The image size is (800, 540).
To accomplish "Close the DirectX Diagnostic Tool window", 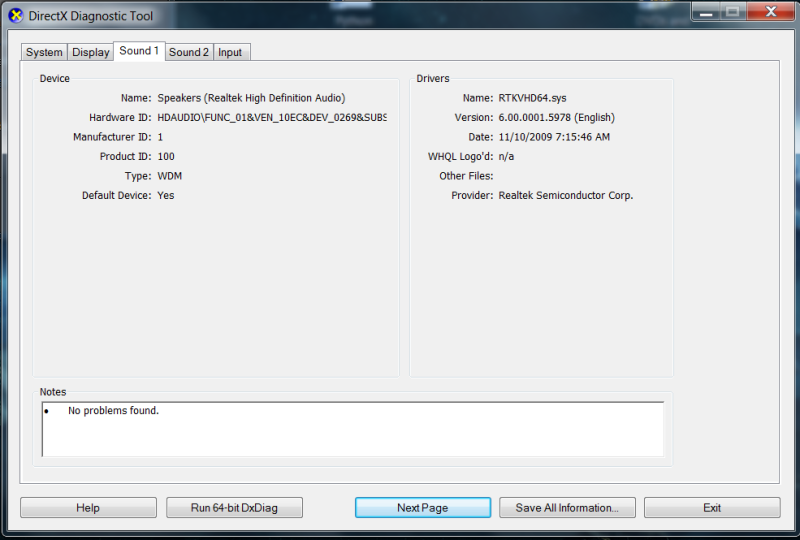I will [x=771, y=12].
